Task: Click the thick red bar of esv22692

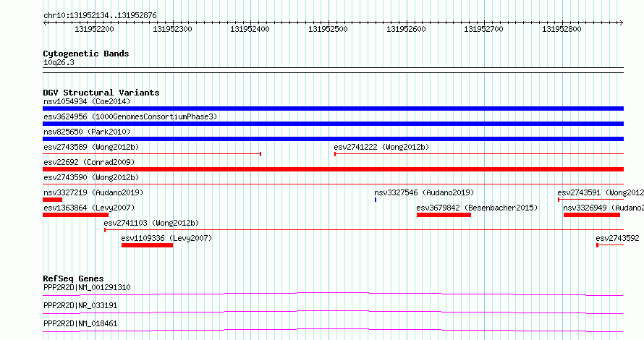Action: pyautogui.click(x=333, y=169)
